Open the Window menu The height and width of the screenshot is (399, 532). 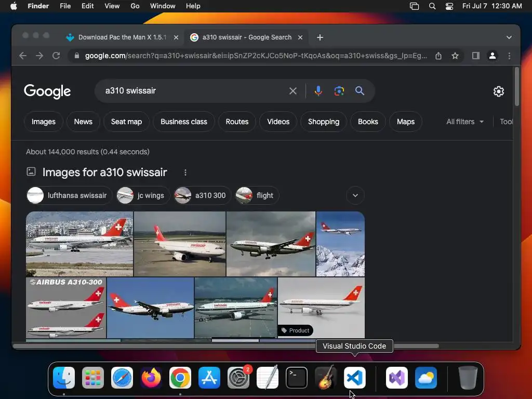(163, 6)
